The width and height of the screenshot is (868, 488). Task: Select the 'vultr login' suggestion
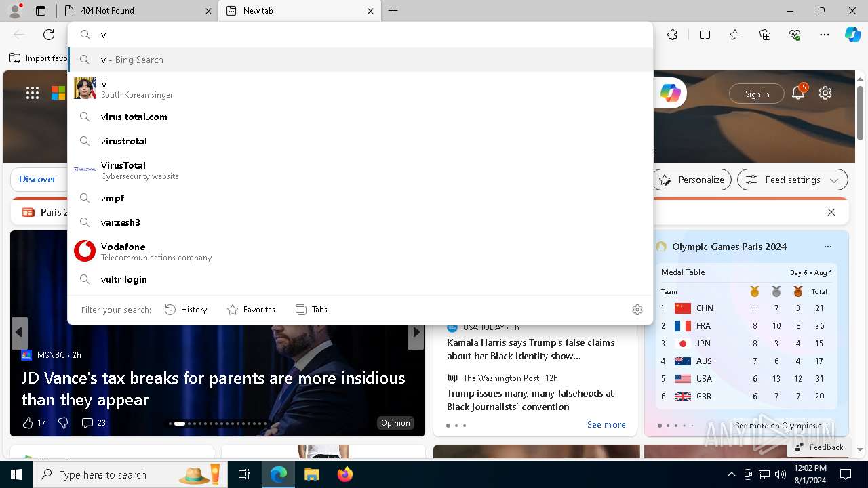coord(360,279)
